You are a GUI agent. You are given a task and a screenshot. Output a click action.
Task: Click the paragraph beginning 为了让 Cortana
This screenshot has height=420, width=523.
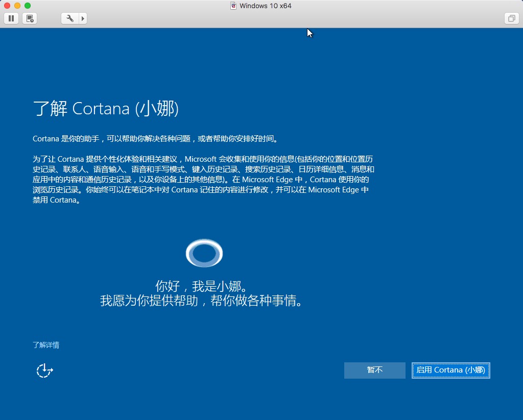pos(203,179)
